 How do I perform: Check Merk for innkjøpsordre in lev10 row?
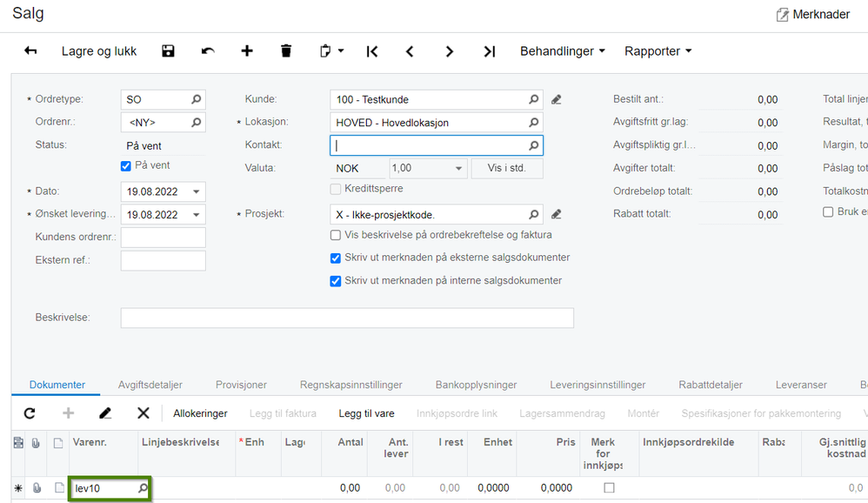pyautogui.click(x=609, y=487)
